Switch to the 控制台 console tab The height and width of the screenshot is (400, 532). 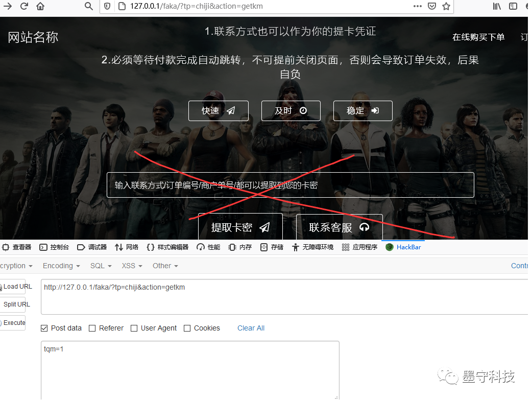coord(54,247)
